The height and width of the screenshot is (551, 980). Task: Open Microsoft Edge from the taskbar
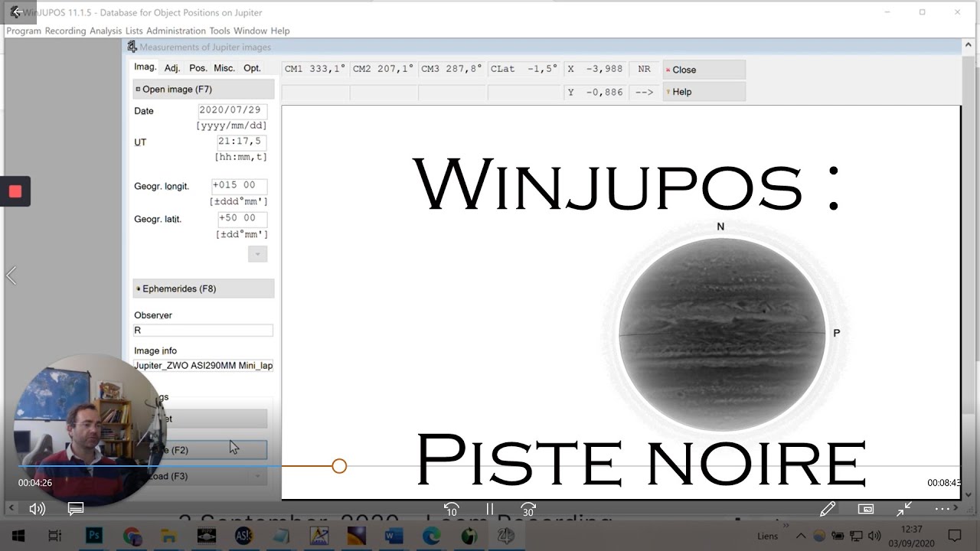tap(431, 536)
